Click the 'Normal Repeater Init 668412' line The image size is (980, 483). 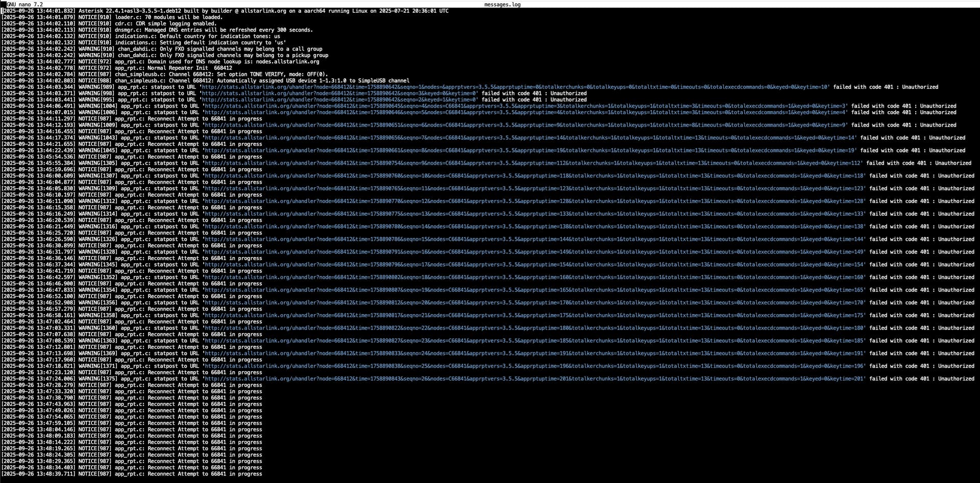[173, 68]
